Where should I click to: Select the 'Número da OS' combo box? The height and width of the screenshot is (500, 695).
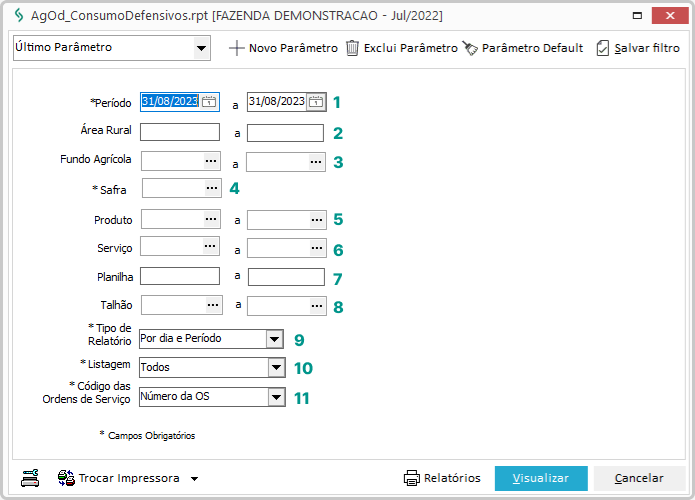[x=212, y=397]
